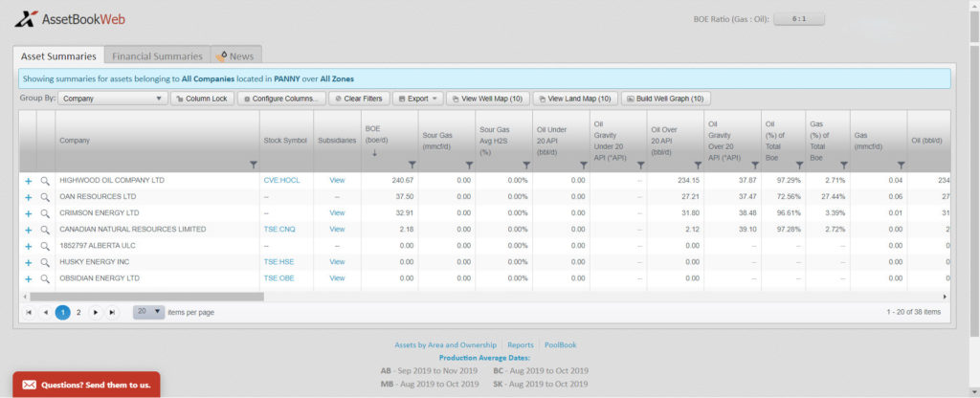The image size is (980, 398).
Task: Filter the Company column
Action: click(253, 165)
